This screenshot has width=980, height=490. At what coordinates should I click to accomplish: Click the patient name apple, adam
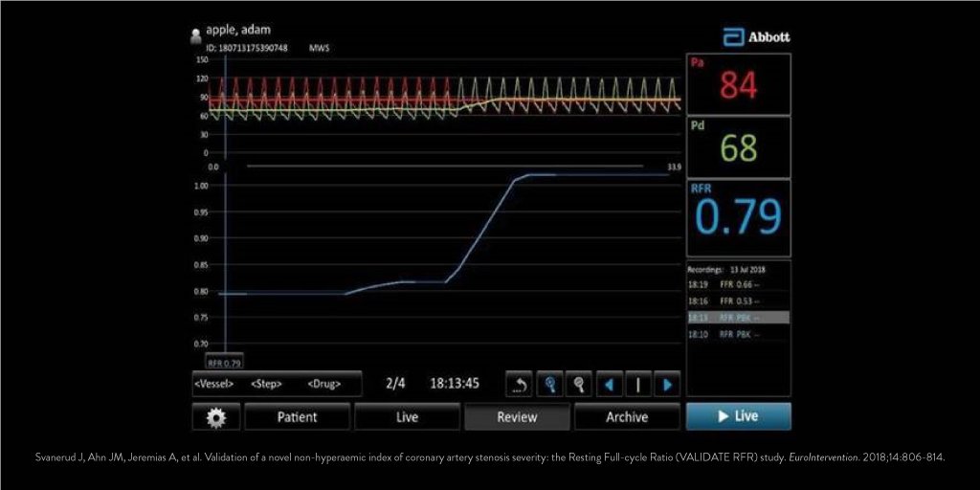point(238,30)
